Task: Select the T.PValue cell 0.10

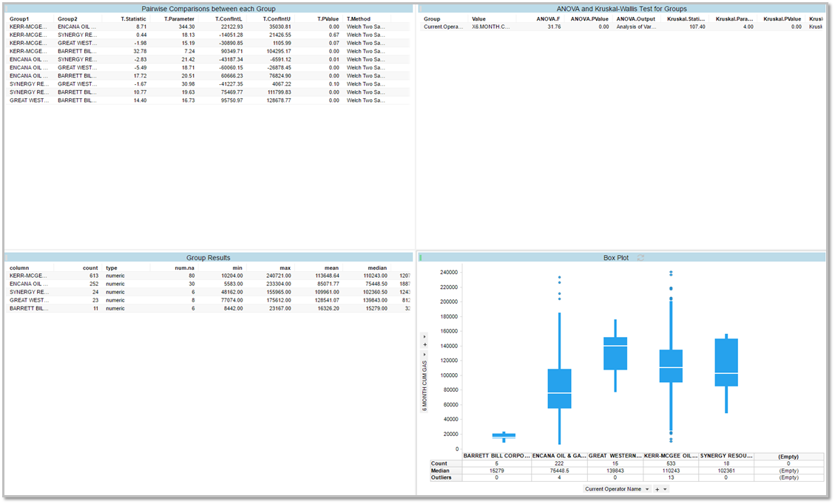Action: click(334, 84)
